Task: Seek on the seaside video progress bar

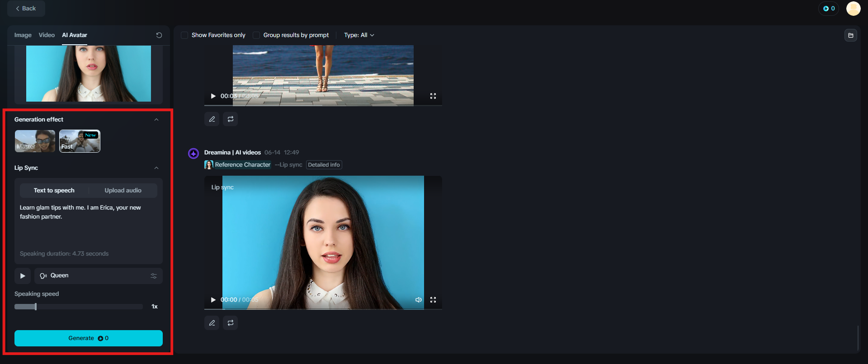Action: click(323, 106)
